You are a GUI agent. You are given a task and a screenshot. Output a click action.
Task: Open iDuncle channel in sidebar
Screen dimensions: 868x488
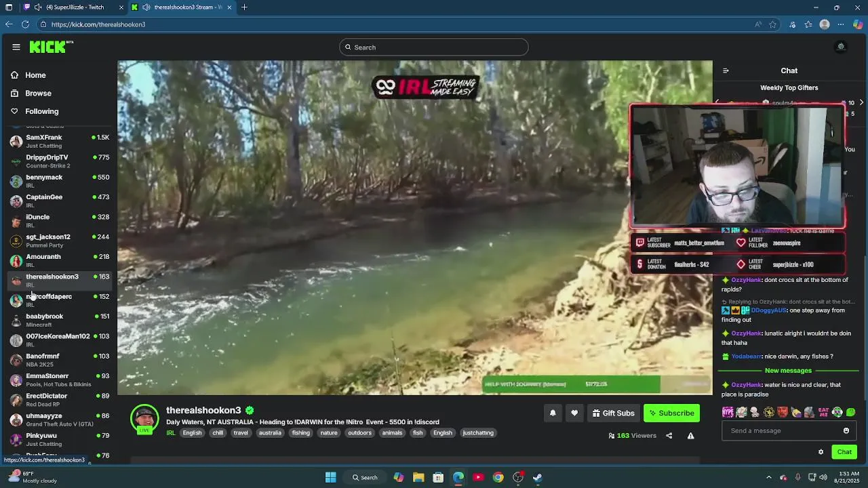[60, 221]
